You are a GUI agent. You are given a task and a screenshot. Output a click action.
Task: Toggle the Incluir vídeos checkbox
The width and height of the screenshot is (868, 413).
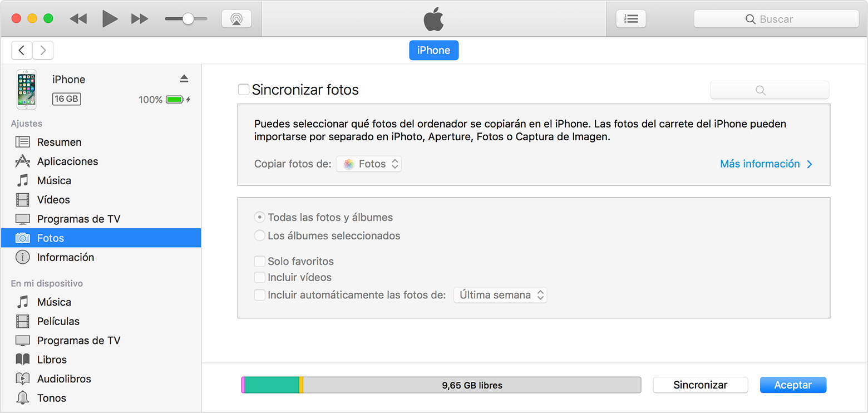click(259, 277)
